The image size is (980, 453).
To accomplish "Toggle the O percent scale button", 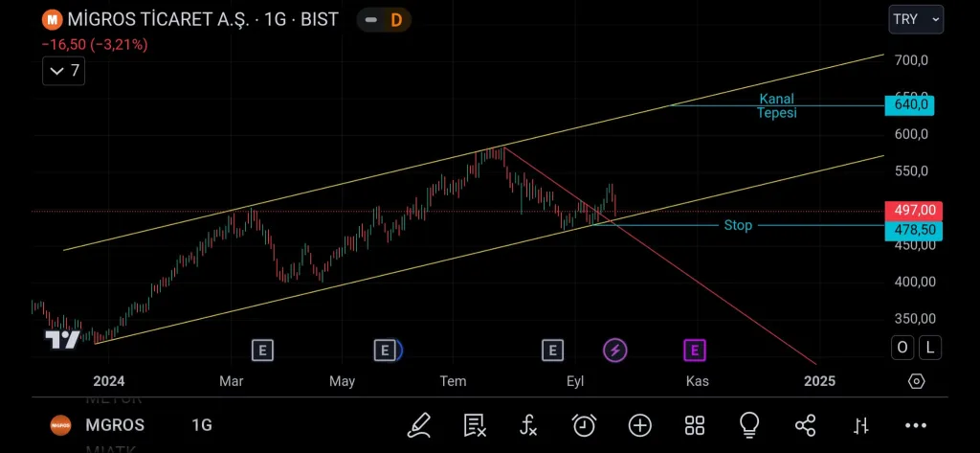I will click(902, 348).
